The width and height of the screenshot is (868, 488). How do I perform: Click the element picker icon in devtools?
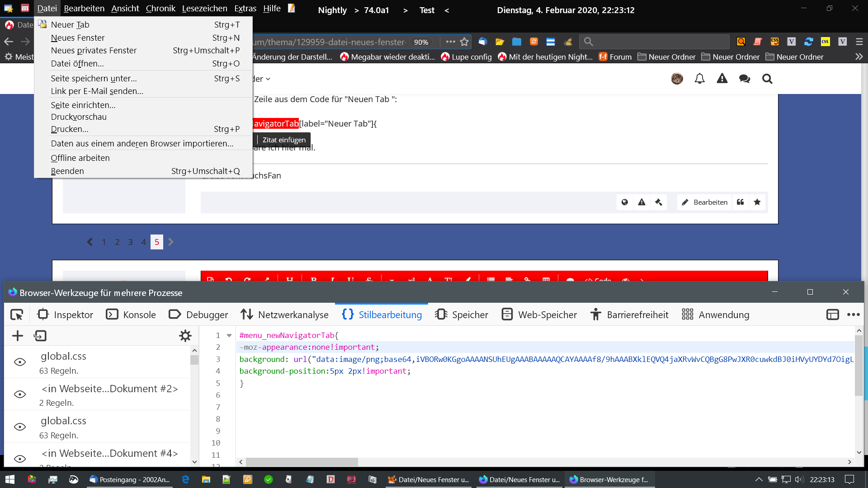17,314
